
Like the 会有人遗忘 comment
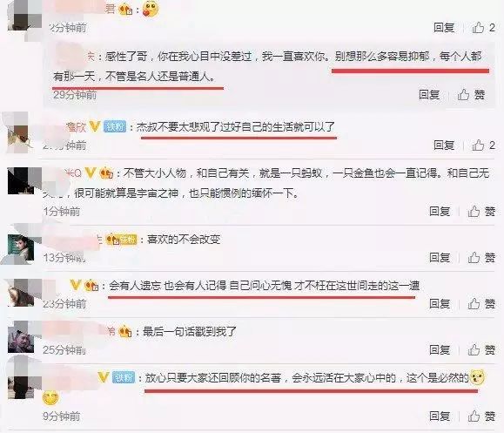(x=481, y=303)
